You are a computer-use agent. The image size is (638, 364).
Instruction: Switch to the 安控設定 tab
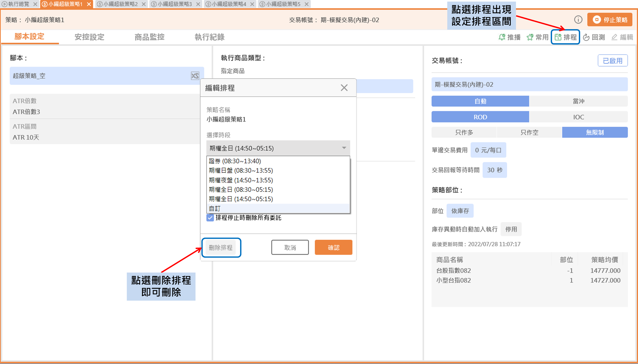[x=89, y=37]
